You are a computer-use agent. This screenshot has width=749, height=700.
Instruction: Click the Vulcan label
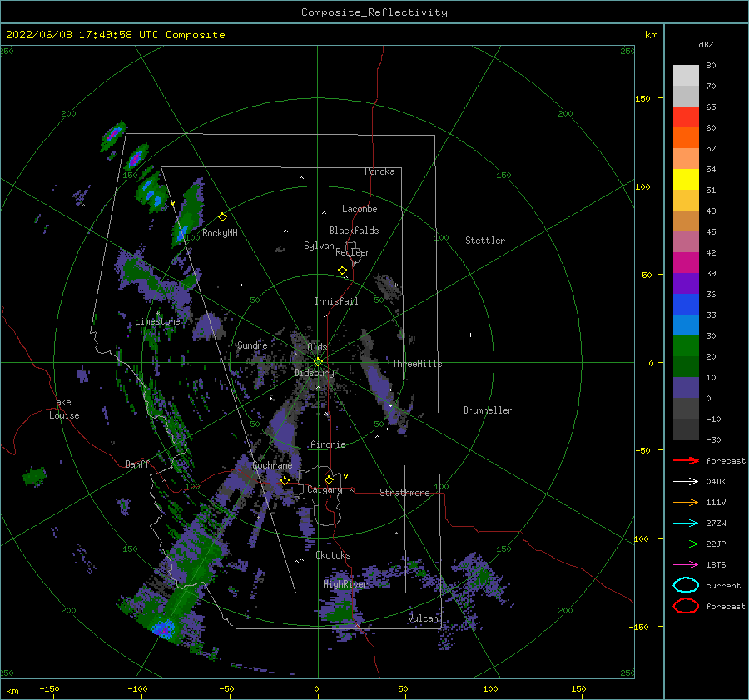point(424,618)
